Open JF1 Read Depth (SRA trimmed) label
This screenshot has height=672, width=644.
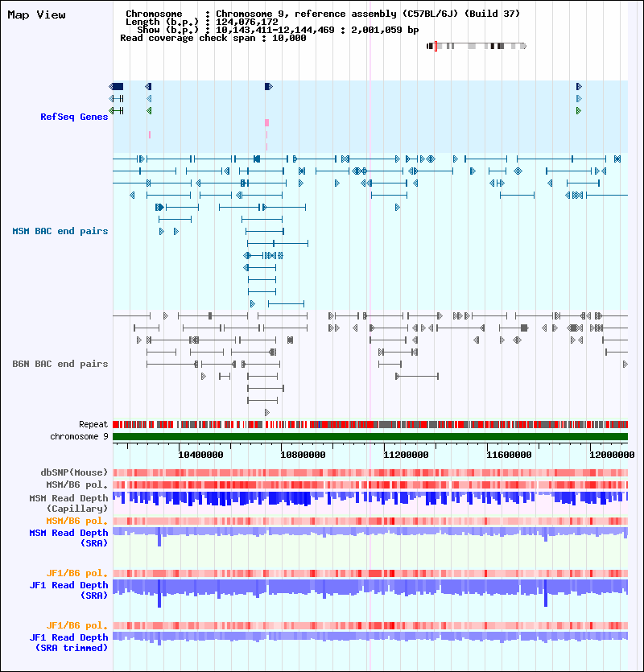[68, 642]
